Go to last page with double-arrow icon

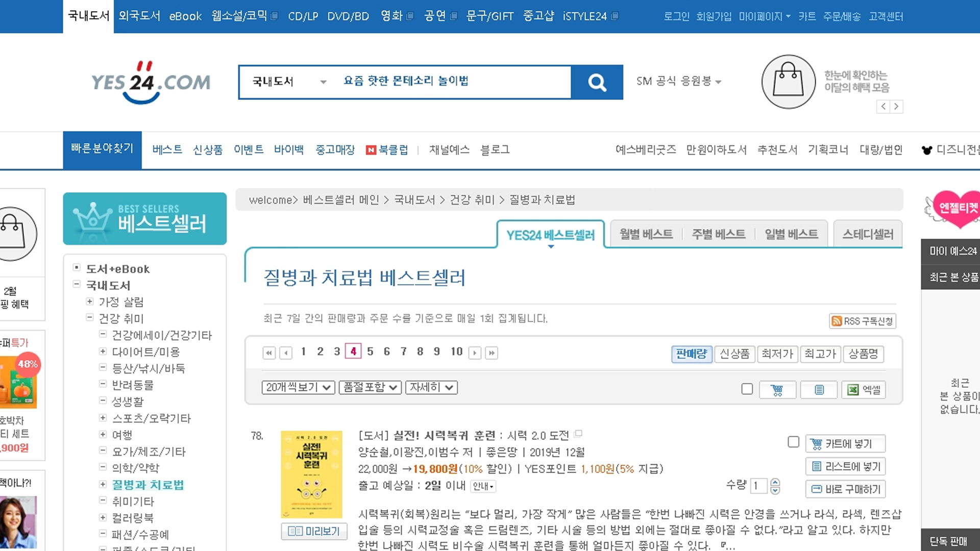tap(491, 353)
